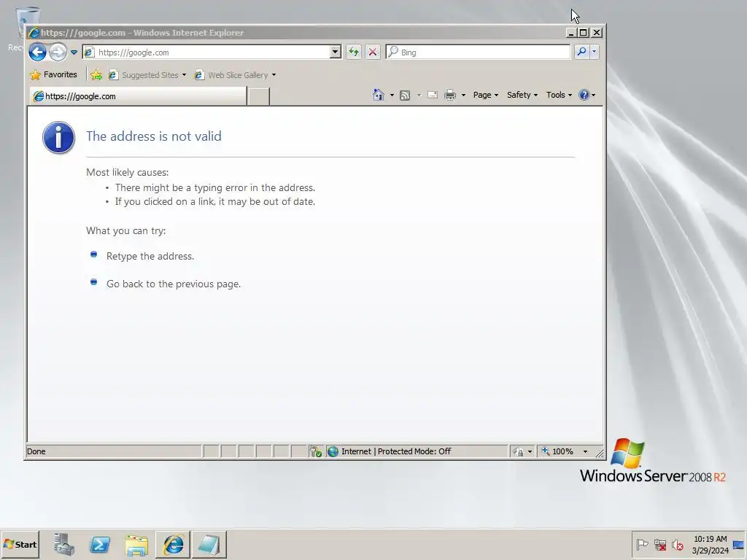Click the blue information icon on error page
The width and height of the screenshot is (747, 560).
58,138
